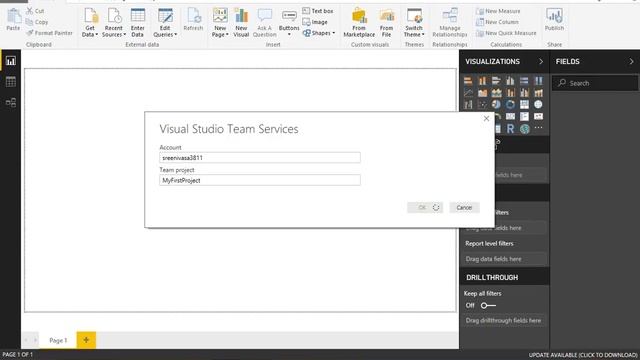This screenshot has height=360, width=640.
Task: Click Drag data fields under Report level filters
Action: click(x=505, y=259)
